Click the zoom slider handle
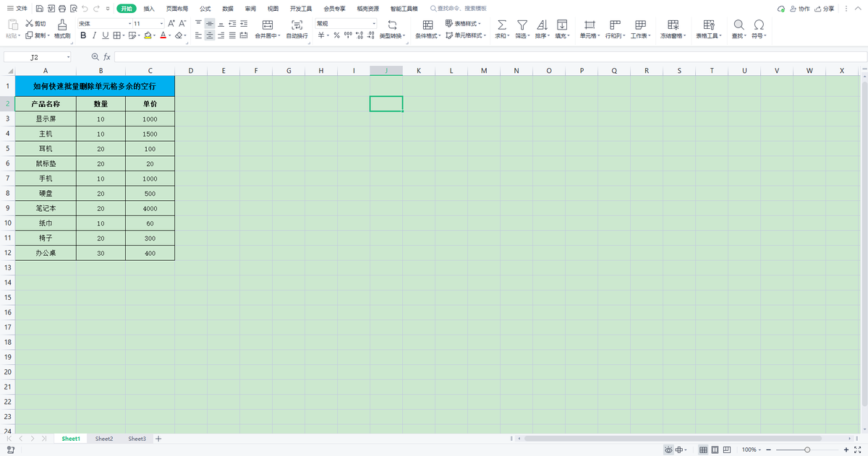868x456 pixels. 807,449
